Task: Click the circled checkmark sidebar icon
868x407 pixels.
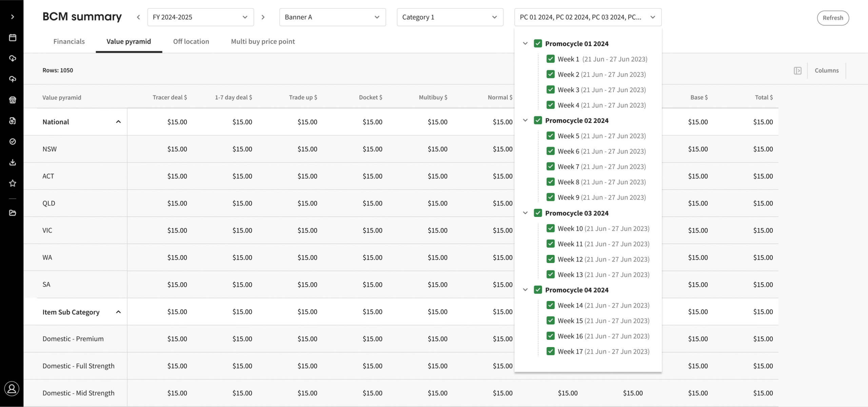Action: tap(13, 141)
